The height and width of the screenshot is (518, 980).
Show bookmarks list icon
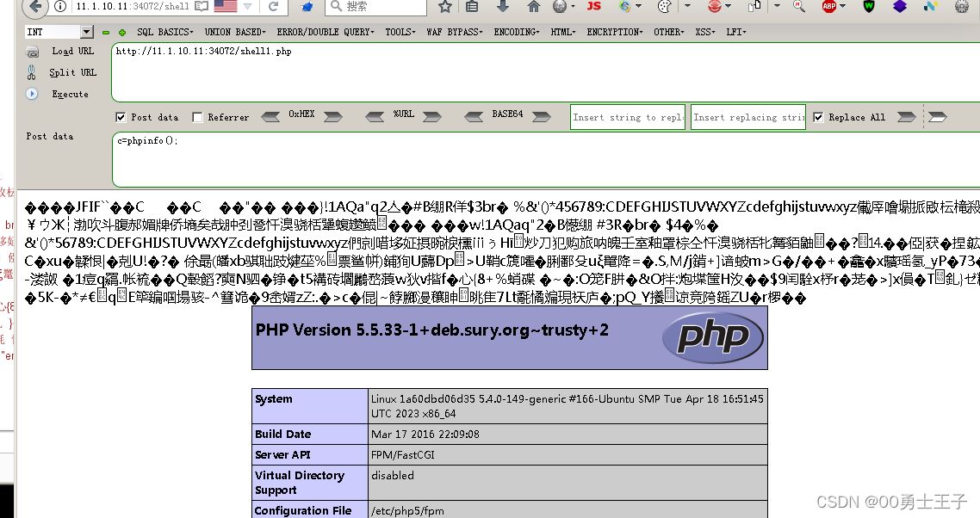(473, 7)
